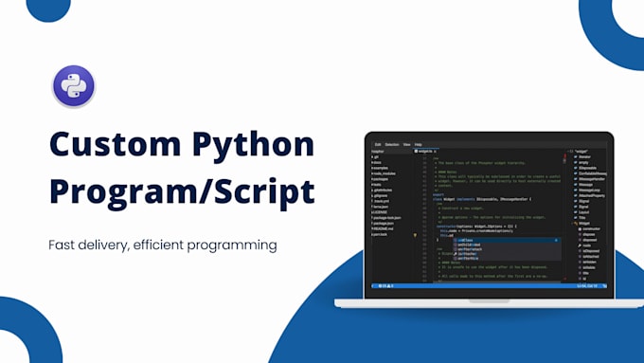644x363 pixels.
Task: Open the Help menu
Action: (418, 145)
